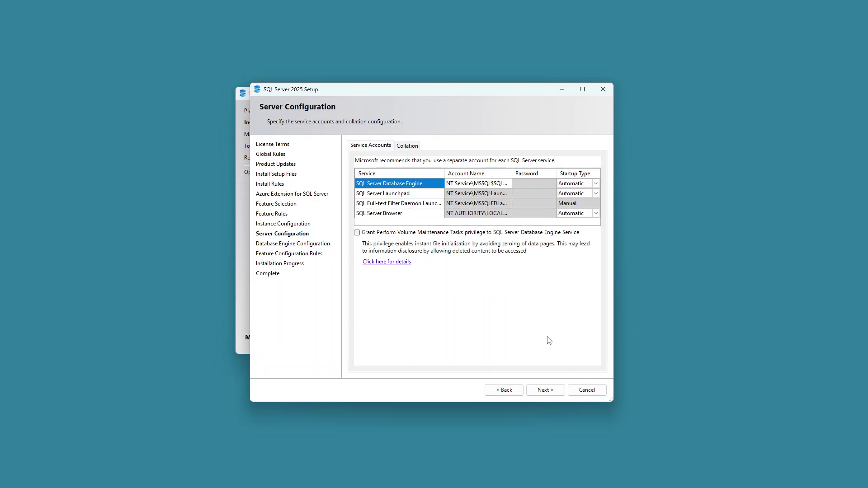The height and width of the screenshot is (488, 868).
Task: Maximize the SQL Server 2025 Setup window
Action: [582, 89]
